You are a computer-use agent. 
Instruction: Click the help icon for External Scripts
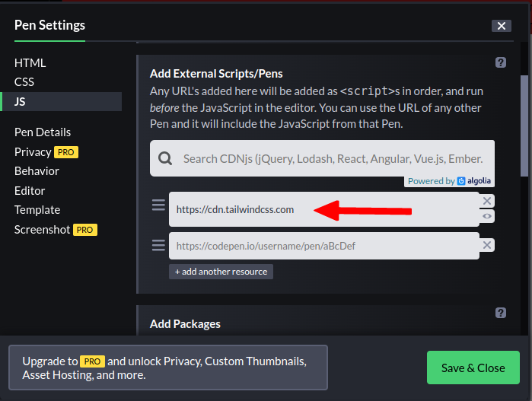501,63
